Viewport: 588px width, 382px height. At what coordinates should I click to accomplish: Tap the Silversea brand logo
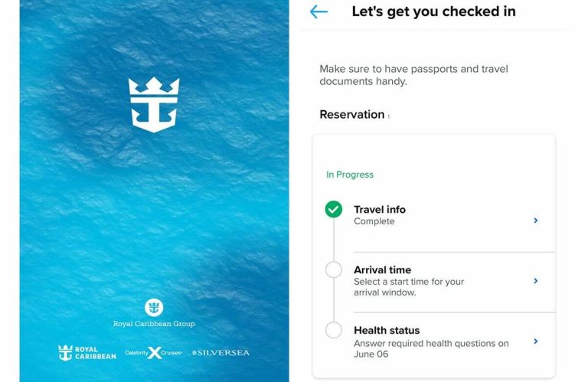[220, 353]
